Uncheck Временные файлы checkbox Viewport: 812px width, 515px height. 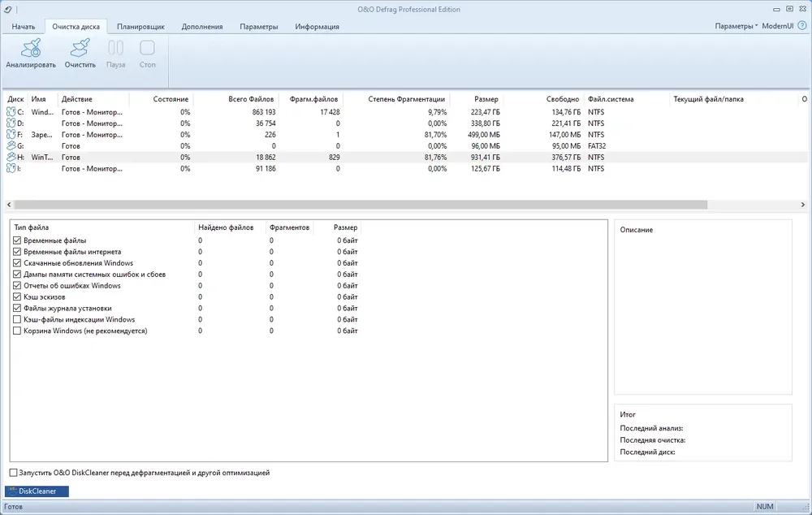click(17, 240)
